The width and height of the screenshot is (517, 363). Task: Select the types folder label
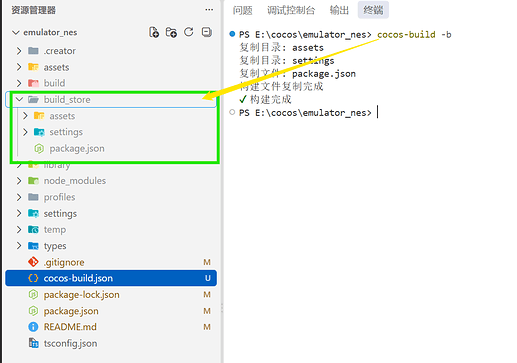point(55,246)
